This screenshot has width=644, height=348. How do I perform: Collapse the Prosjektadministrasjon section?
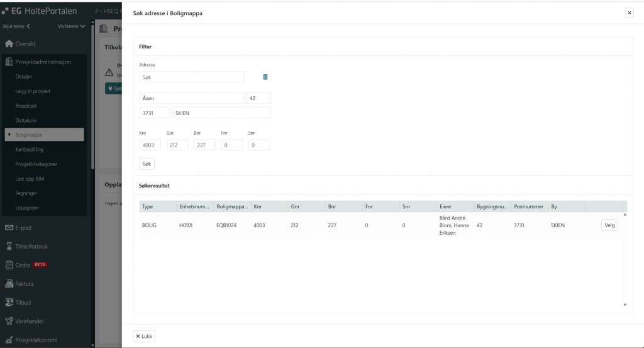click(43, 62)
